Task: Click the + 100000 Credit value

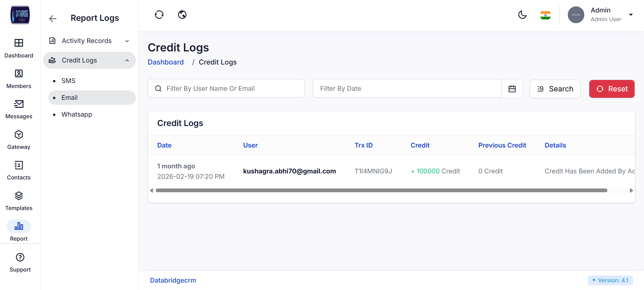Action: [435, 171]
